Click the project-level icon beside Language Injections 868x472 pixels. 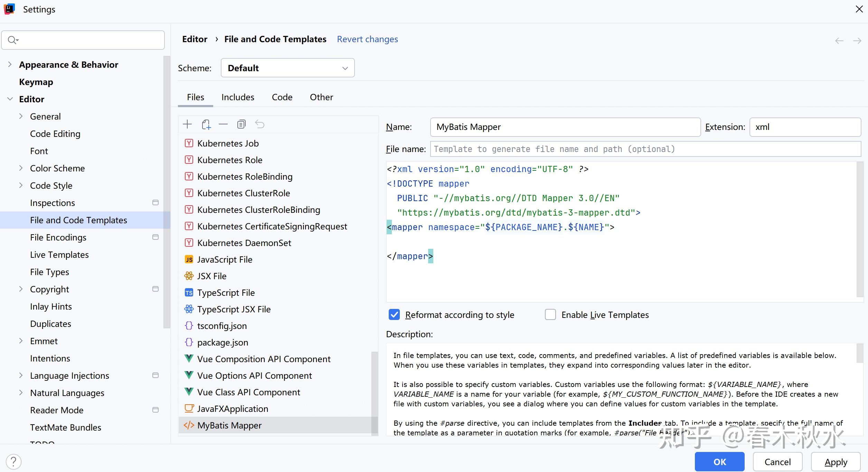point(155,375)
